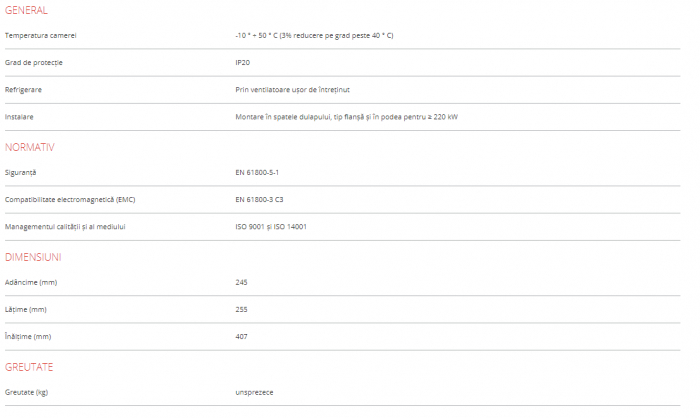
Task: Click the Instalare row label
Action: click(x=19, y=116)
